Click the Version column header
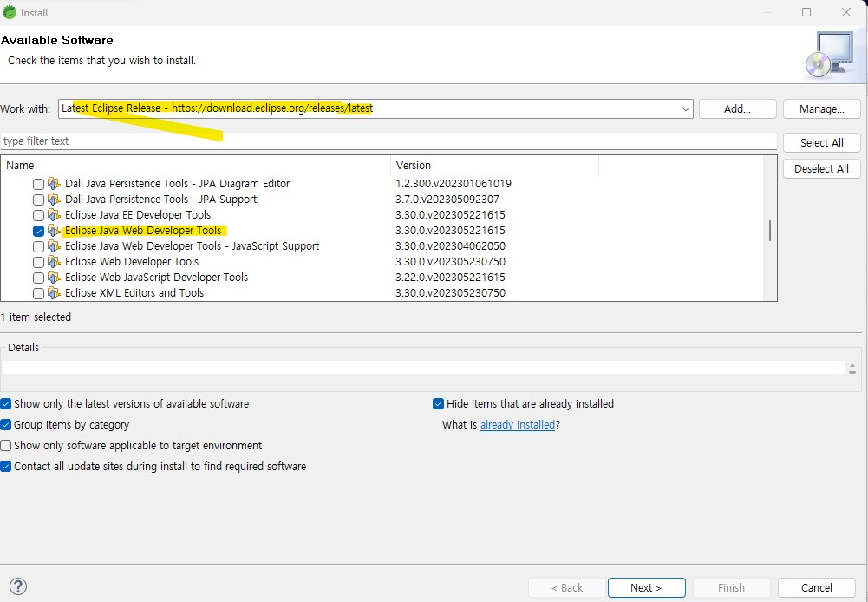The height and width of the screenshot is (602, 868). click(x=495, y=166)
